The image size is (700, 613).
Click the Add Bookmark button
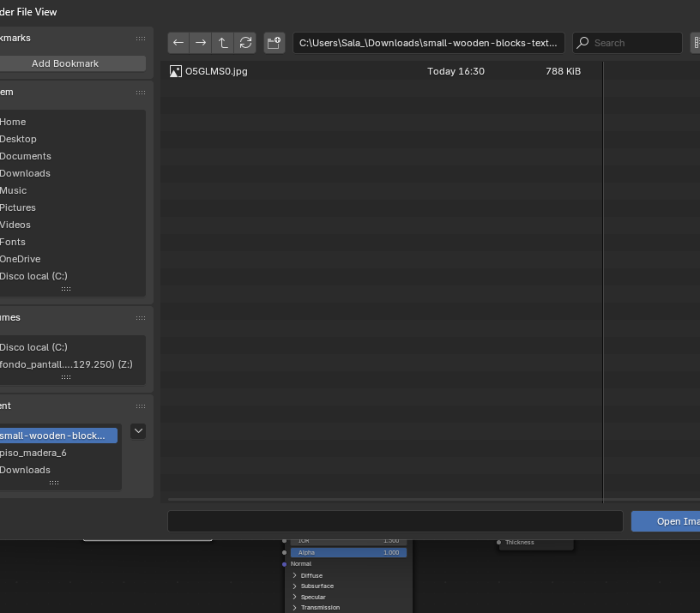tap(65, 63)
